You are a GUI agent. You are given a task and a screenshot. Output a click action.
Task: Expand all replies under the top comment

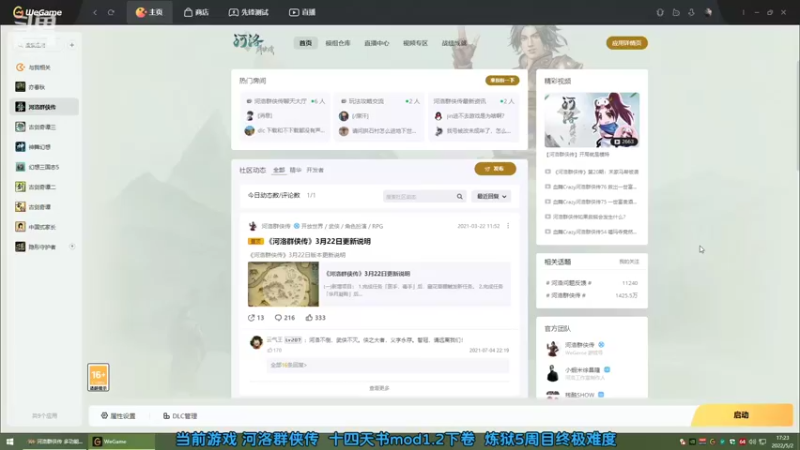click(288, 365)
